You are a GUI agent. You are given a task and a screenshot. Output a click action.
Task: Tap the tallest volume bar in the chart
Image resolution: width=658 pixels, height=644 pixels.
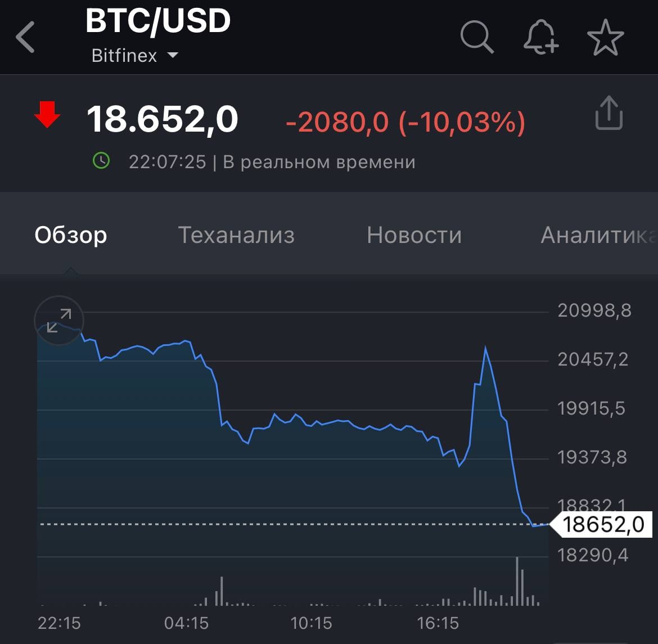click(516, 581)
